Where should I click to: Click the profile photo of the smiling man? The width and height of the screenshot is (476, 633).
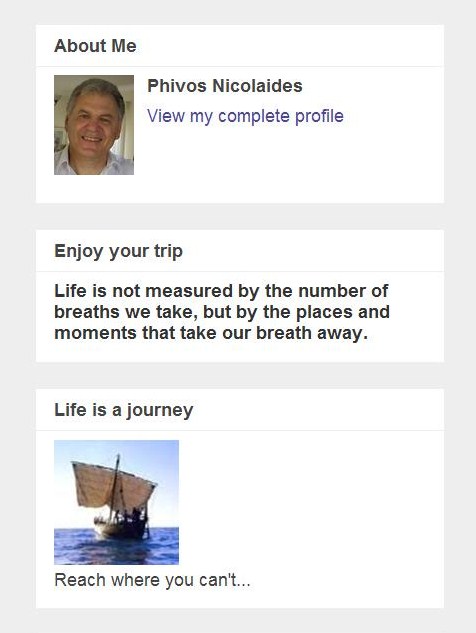click(94, 125)
